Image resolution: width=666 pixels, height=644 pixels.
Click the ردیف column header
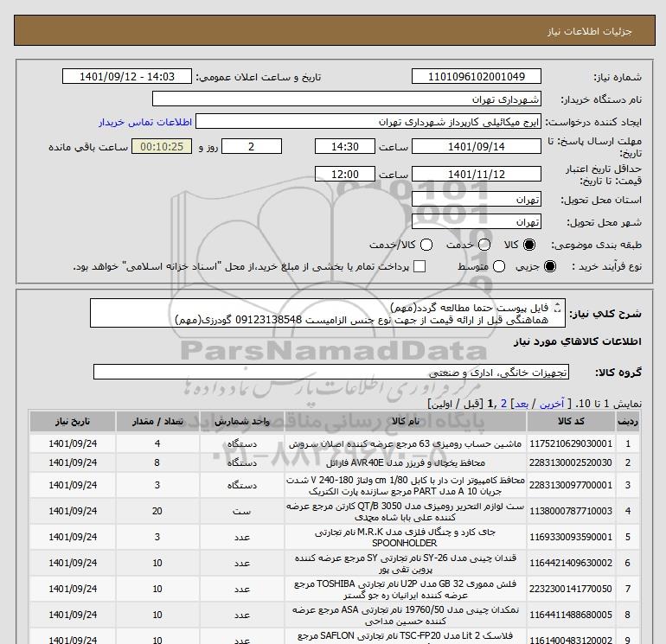(x=627, y=421)
